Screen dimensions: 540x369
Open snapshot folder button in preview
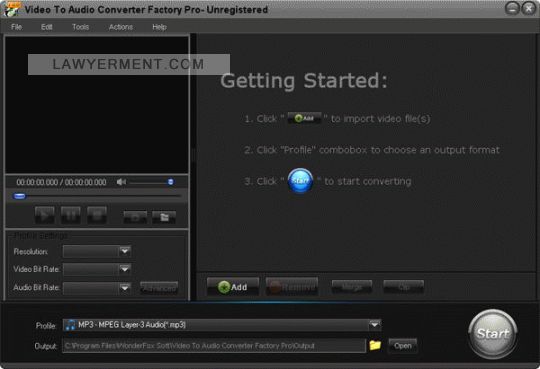[x=164, y=217]
